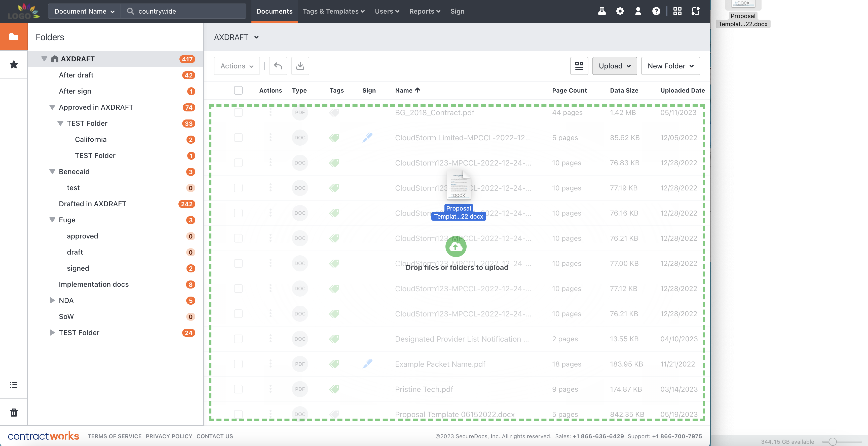Open the grid apps icon in header
Image resolution: width=868 pixels, height=446 pixels.
[677, 11]
